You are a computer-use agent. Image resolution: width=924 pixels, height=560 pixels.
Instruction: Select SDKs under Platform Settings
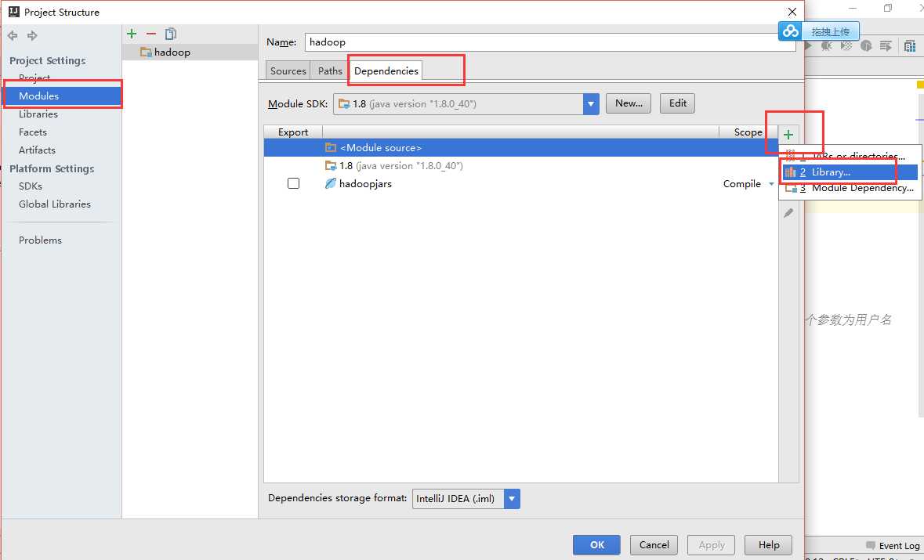(30, 186)
